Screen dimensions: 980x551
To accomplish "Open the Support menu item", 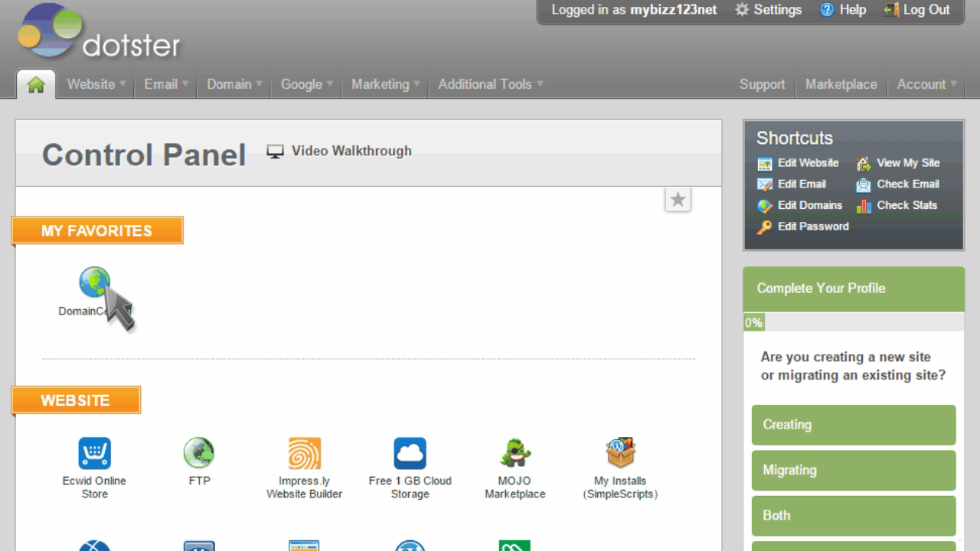I will tap(762, 84).
